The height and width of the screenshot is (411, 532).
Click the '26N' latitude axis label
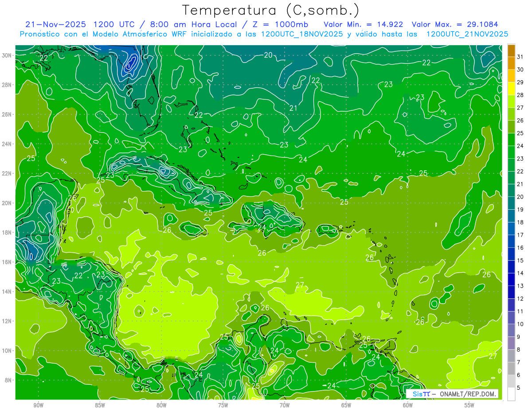pyautogui.click(x=7, y=114)
